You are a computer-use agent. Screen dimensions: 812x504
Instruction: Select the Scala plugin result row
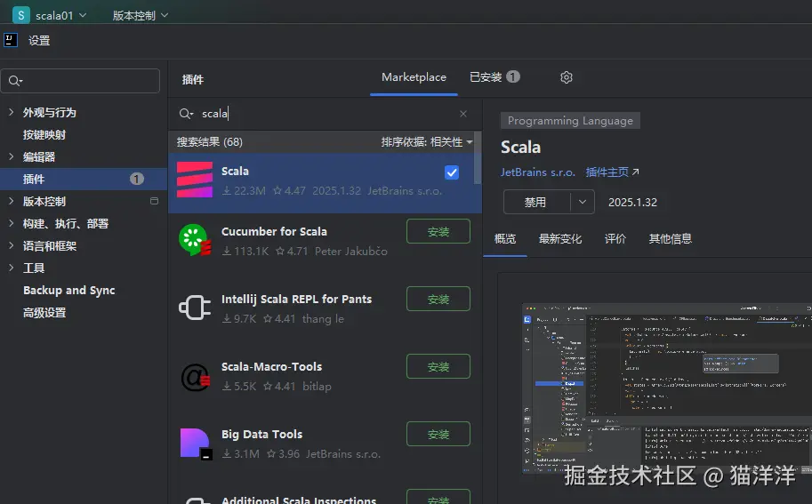325,182
